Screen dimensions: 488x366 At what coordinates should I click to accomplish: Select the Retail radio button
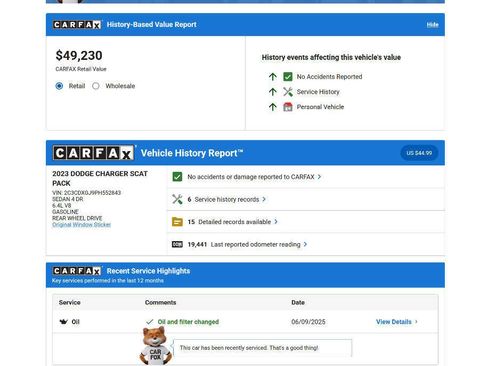(x=59, y=86)
